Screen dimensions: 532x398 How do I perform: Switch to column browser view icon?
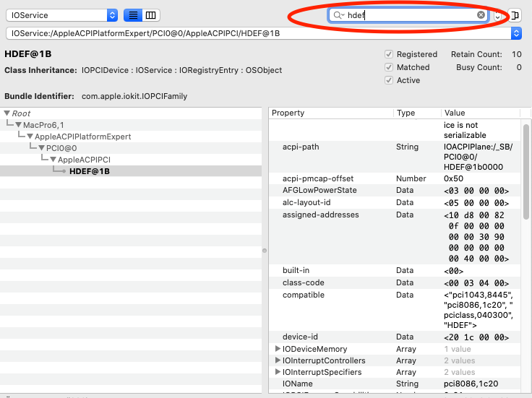click(x=150, y=15)
